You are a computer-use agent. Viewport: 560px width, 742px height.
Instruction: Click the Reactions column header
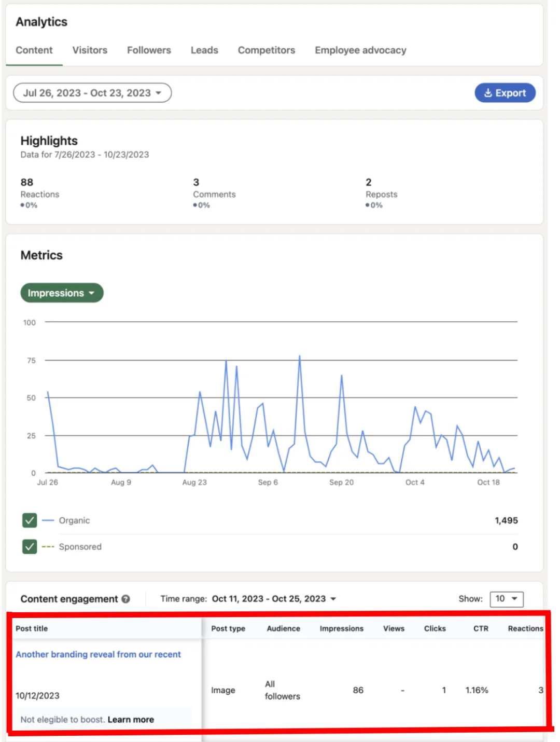(525, 628)
